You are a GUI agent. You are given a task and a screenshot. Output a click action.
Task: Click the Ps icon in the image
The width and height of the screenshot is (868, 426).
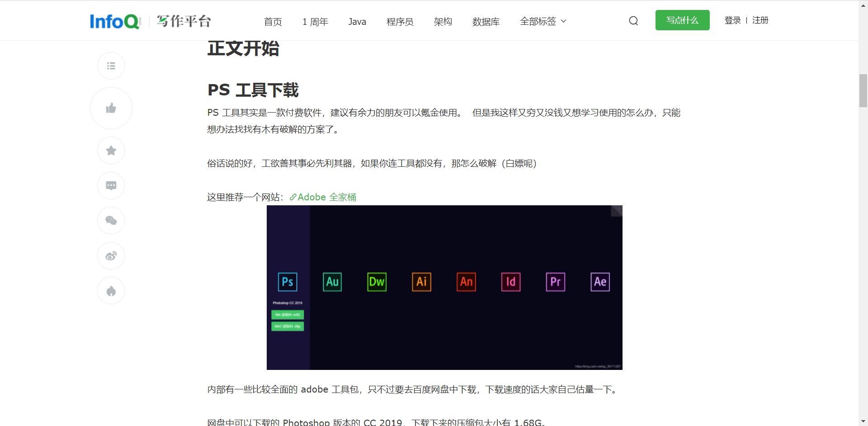(288, 282)
